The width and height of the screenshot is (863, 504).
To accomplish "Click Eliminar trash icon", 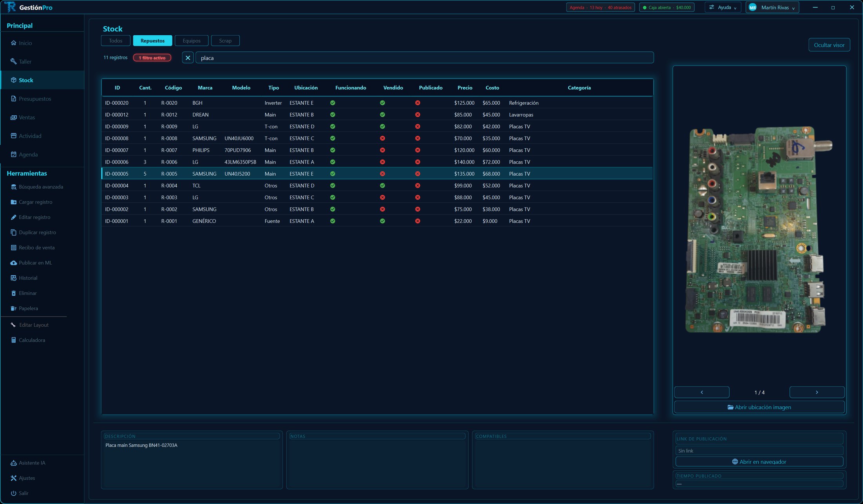I will [13, 293].
